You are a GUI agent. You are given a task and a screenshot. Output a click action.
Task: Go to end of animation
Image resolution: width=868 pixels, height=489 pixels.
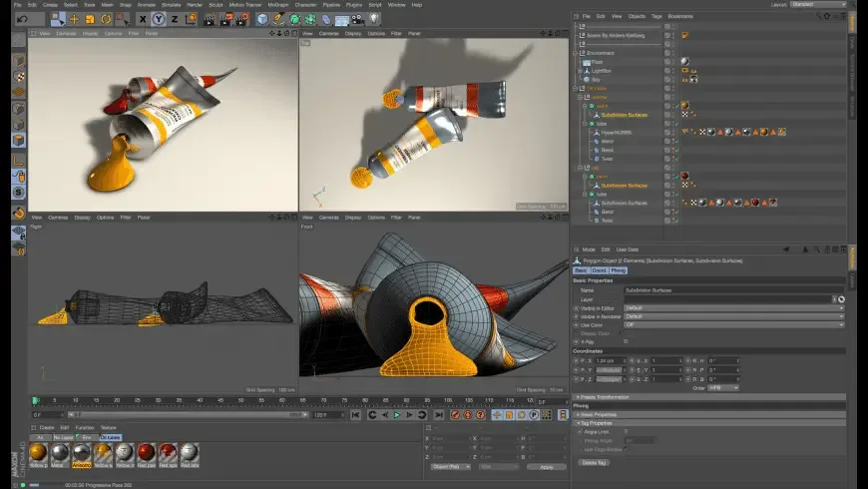(x=438, y=415)
